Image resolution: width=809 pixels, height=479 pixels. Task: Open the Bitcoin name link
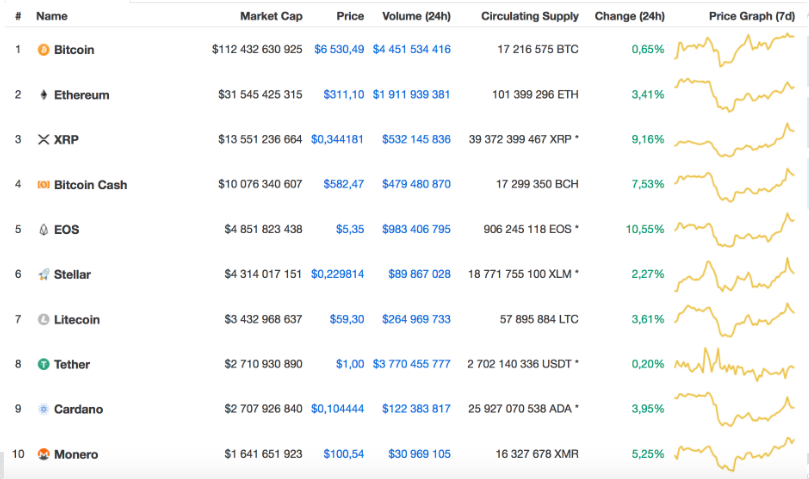(74, 50)
